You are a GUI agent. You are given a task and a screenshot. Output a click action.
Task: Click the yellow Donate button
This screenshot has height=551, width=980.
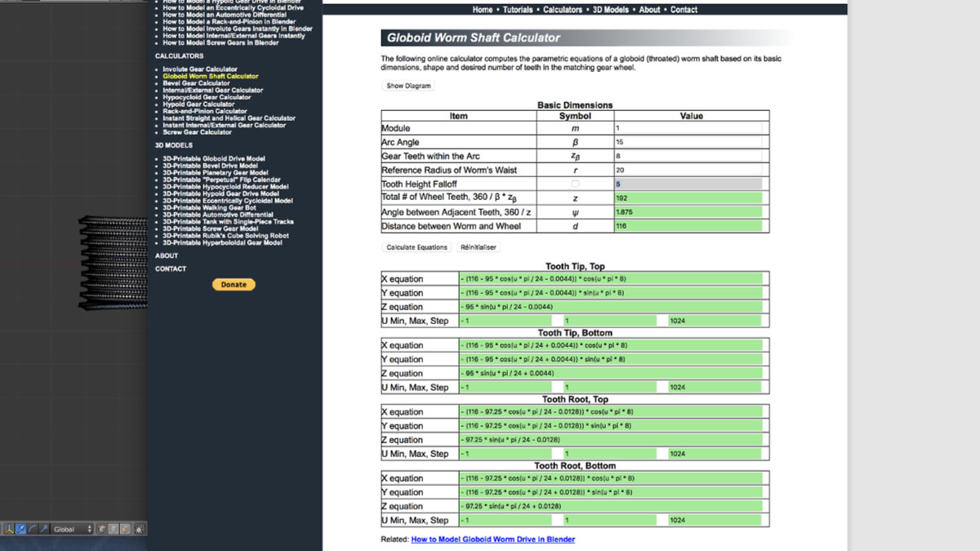pyautogui.click(x=234, y=284)
